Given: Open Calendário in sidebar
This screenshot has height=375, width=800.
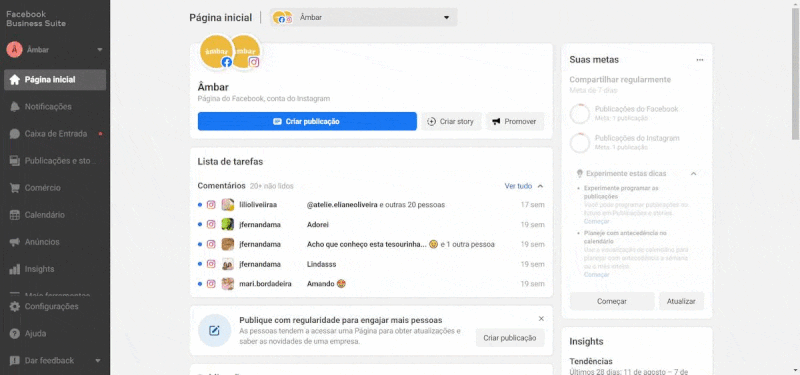Looking at the screenshot, I should [x=55, y=215].
